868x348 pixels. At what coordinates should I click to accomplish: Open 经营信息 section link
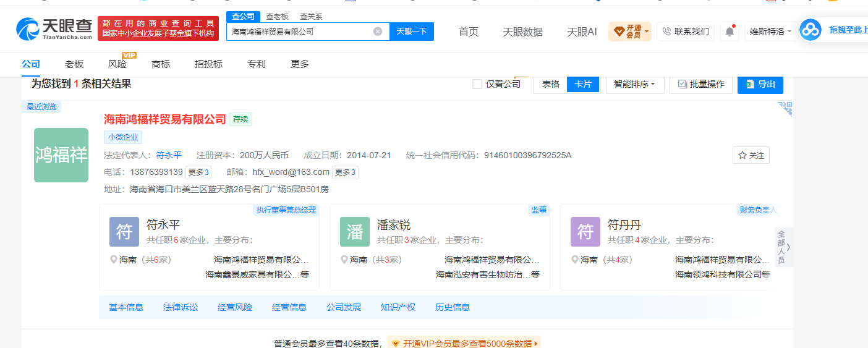[x=289, y=307]
